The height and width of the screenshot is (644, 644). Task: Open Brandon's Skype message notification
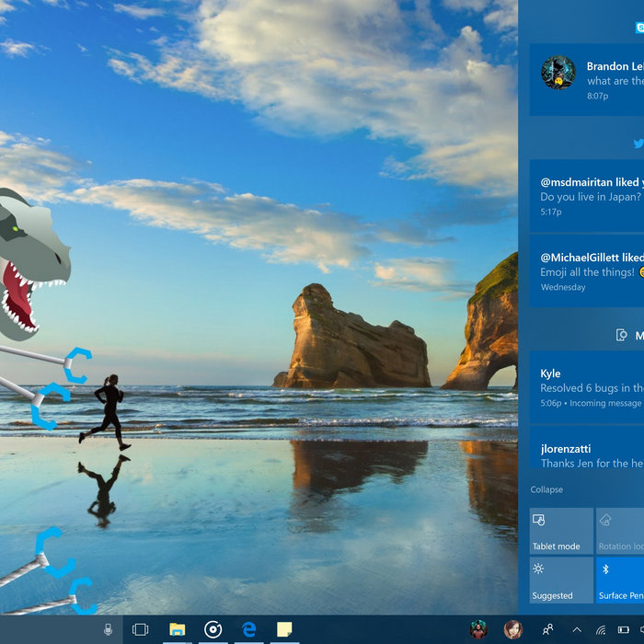click(x=589, y=80)
